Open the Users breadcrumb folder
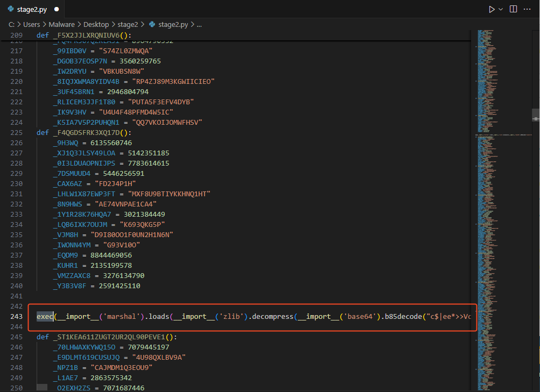Viewport: 540px width, 392px height. (x=31, y=24)
